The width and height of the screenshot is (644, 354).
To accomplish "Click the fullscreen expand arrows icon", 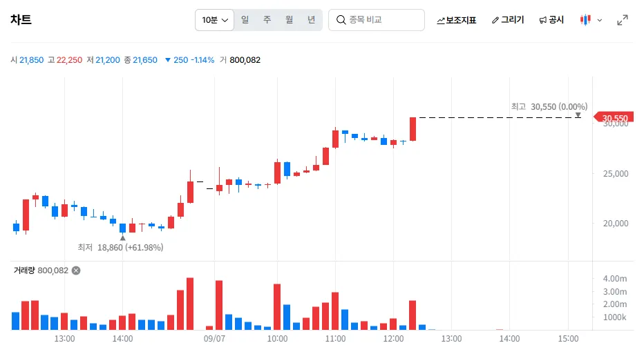I will (x=623, y=20).
